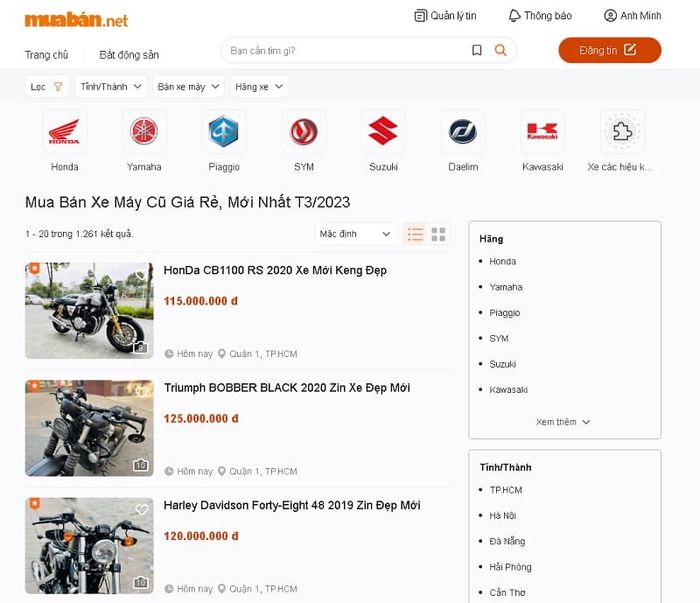Image resolution: width=700 pixels, height=603 pixels.
Task: Click the 125.000.000 đ price
Action: (201, 418)
